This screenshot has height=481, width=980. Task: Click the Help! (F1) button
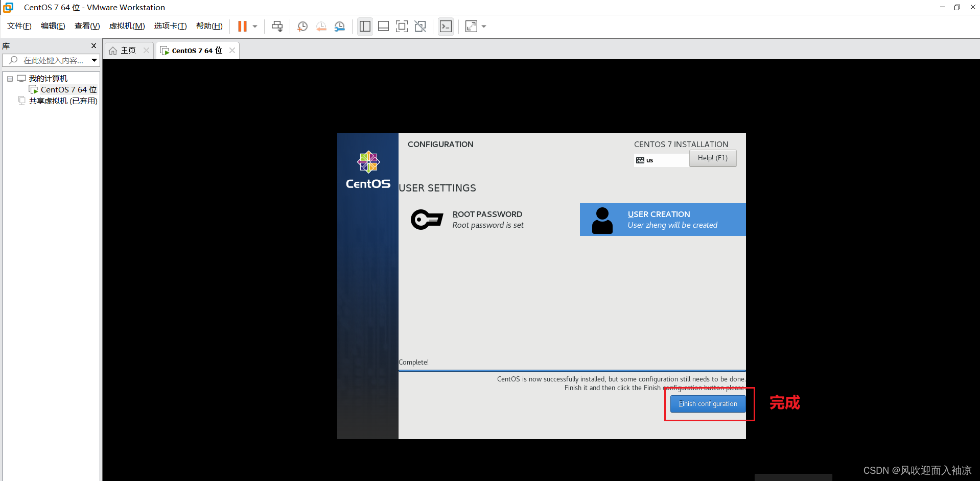713,158
